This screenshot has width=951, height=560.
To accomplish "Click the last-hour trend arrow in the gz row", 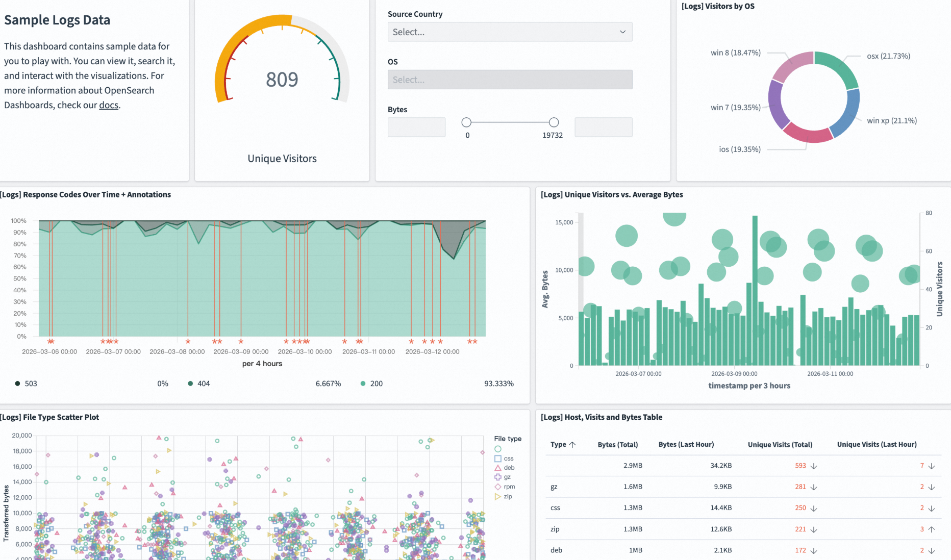I will 932,487.
